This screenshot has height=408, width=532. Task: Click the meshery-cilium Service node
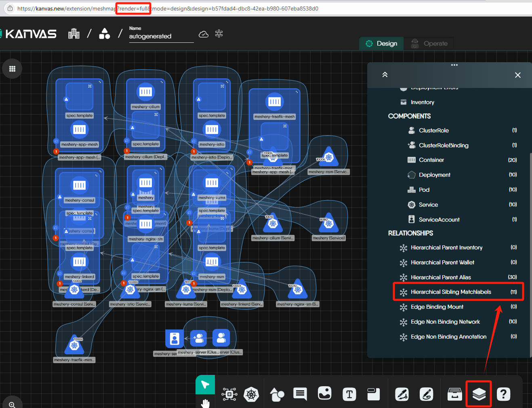[273, 224]
